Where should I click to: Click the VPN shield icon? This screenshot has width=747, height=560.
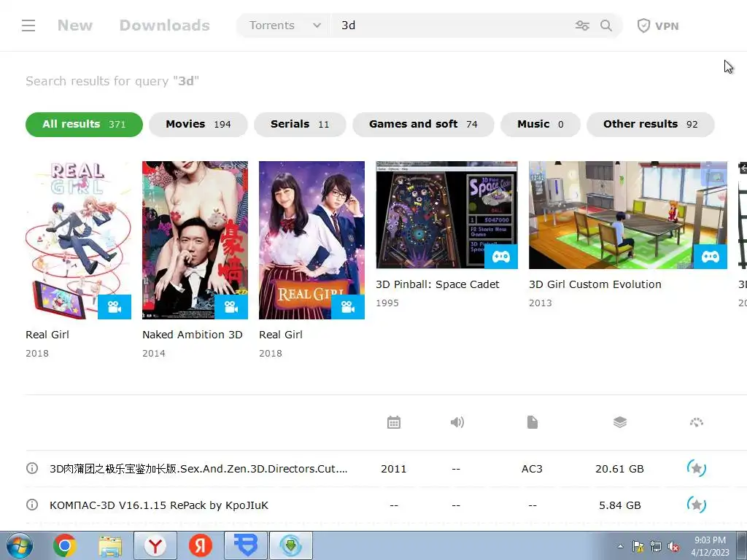643,26
